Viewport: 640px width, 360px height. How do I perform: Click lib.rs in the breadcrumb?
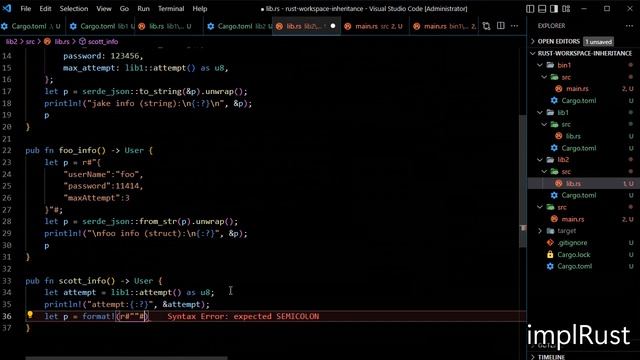[62, 42]
